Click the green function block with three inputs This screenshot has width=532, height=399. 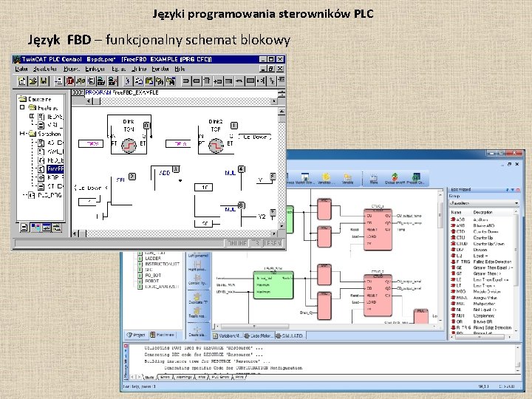tap(273, 285)
